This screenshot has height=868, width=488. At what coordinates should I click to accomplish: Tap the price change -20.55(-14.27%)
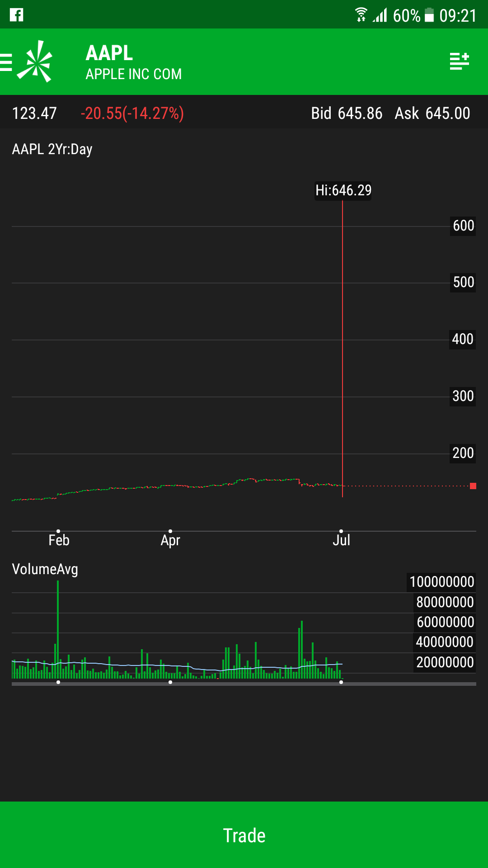tap(132, 113)
